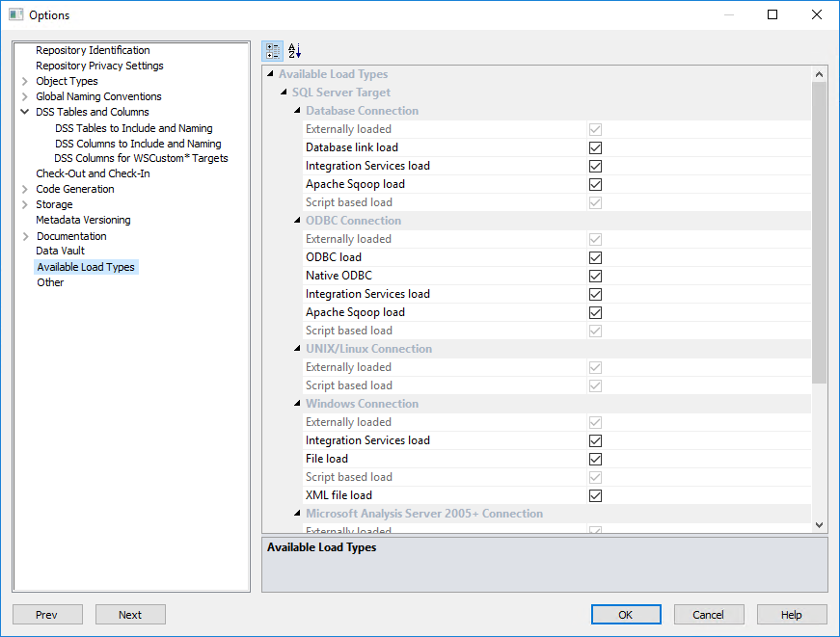The image size is (840, 637).
Task: Click the Prev button
Action: pos(47,615)
